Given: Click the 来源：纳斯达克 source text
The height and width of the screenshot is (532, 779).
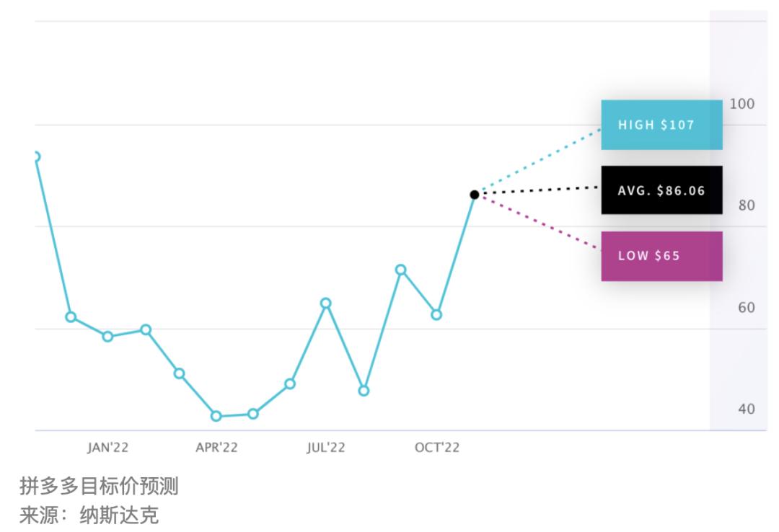Looking at the screenshot, I should [88, 515].
